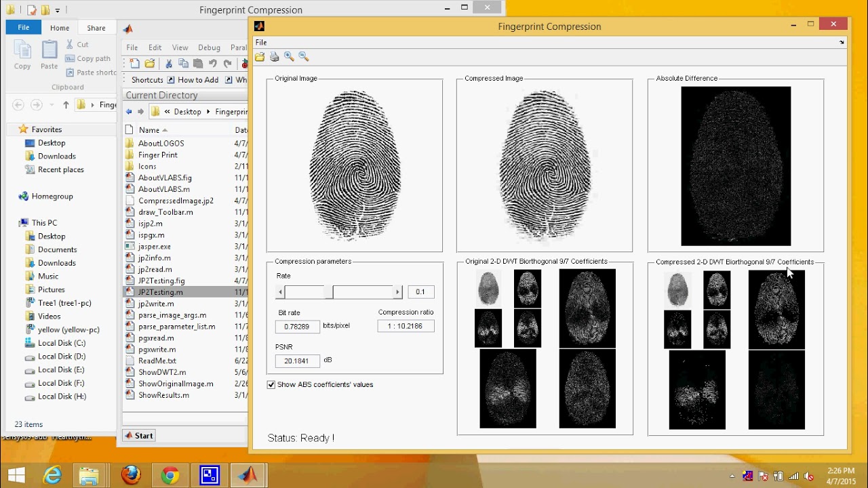Click MATLAB Paste toolbar icon

(x=198, y=64)
